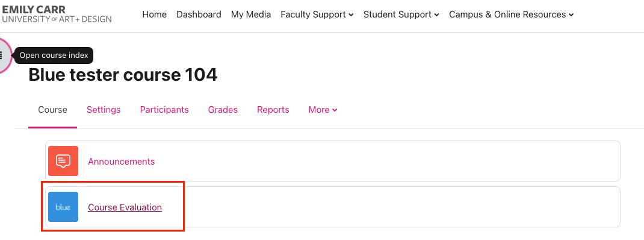The height and width of the screenshot is (240, 644).
Task: Go to Home in top navigation
Action: [155, 14]
